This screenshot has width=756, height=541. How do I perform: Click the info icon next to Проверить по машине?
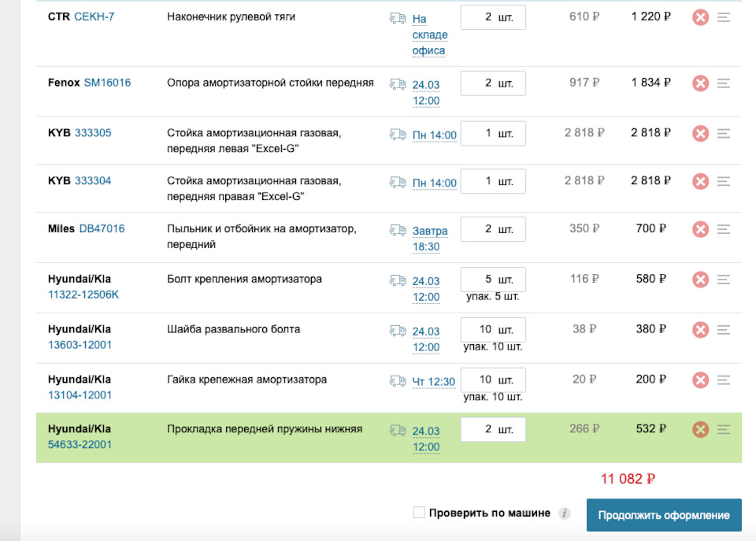tap(564, 513)
